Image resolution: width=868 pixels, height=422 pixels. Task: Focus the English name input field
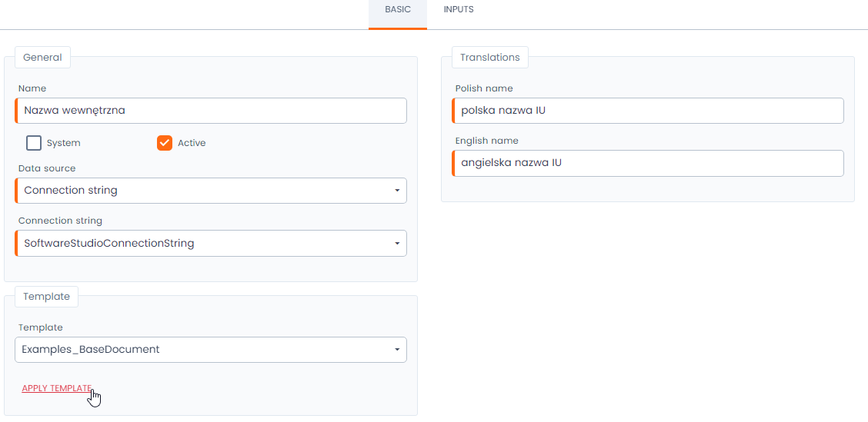tap(648, 163)
